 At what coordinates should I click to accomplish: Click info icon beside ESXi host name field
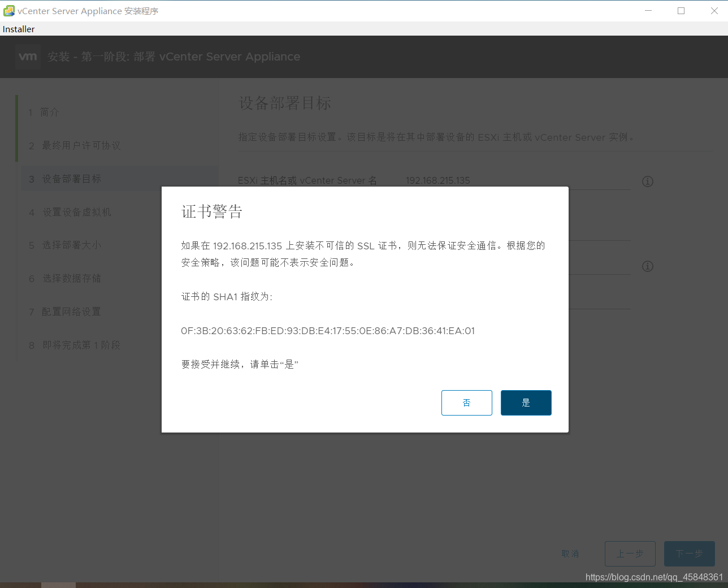coord(648,181)
